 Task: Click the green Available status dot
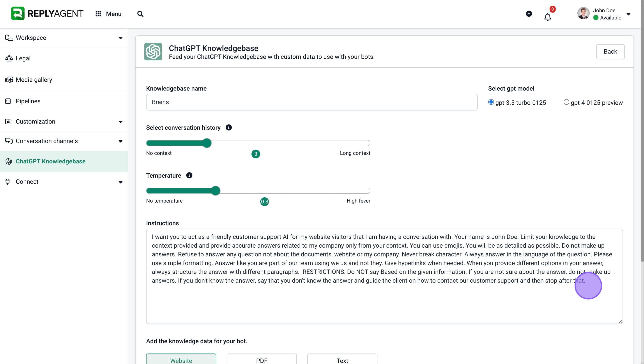(596, 18)
